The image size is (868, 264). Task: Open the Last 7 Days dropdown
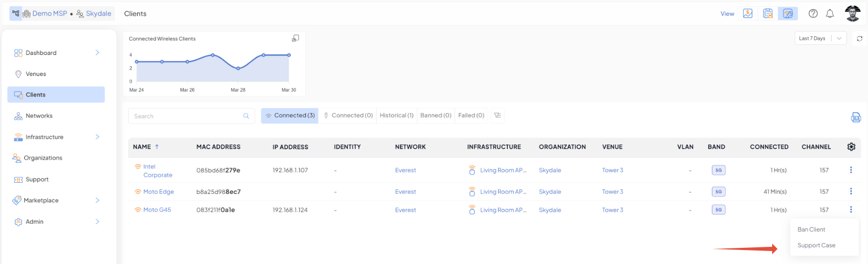coord(821,38)
